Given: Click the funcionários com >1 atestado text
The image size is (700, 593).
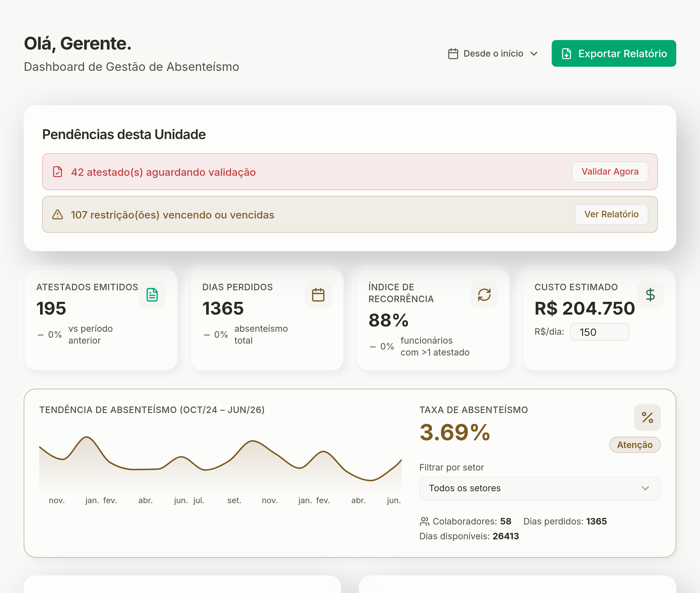Looking at the screenshot, I should point(435,346).
